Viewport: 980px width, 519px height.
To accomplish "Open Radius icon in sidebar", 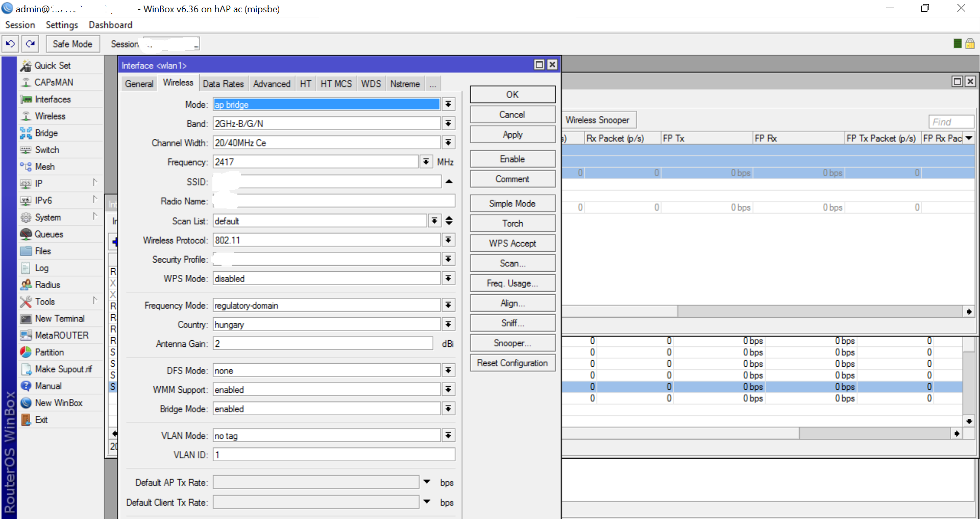I will pyautogui.click(x=26, y=285).
